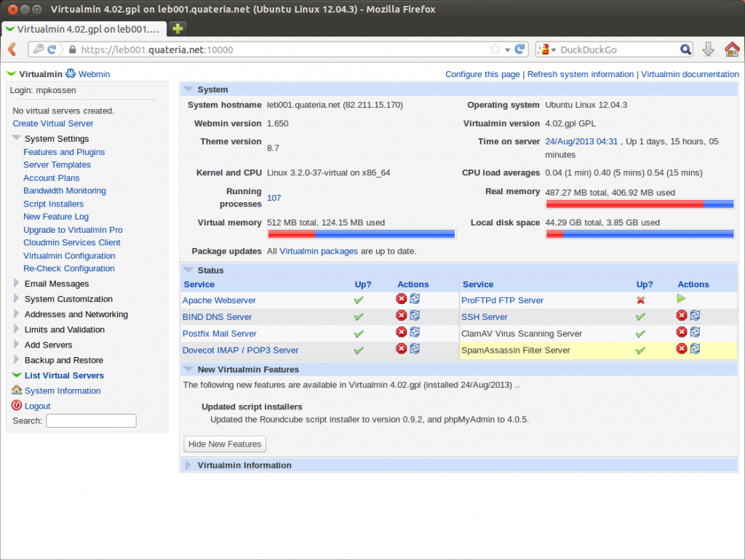Stop the SSH Server
The width and height of the screenshot is (745, 560).
click(681, 315)
